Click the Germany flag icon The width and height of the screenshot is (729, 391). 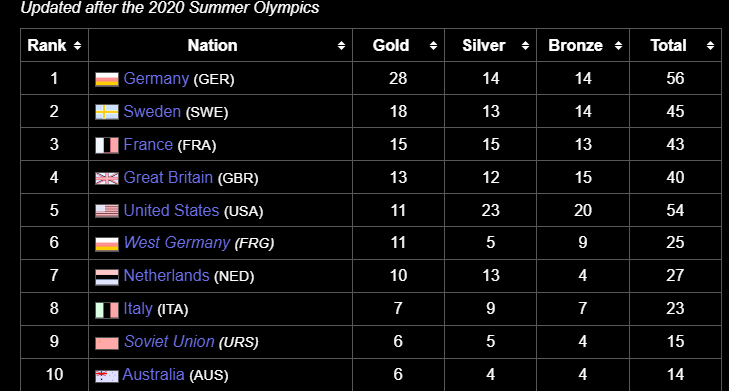pos(107,80)
